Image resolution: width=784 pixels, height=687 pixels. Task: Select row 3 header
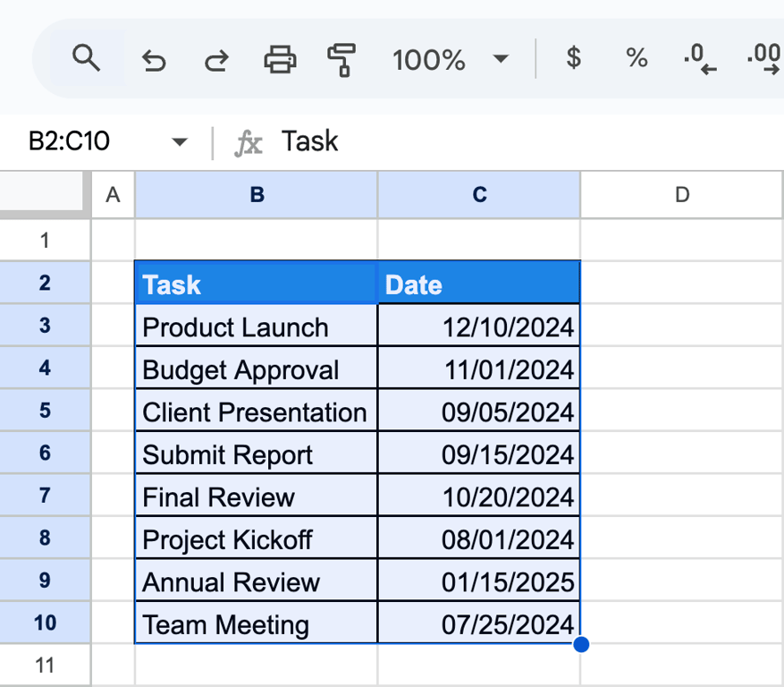coord(45,326)
